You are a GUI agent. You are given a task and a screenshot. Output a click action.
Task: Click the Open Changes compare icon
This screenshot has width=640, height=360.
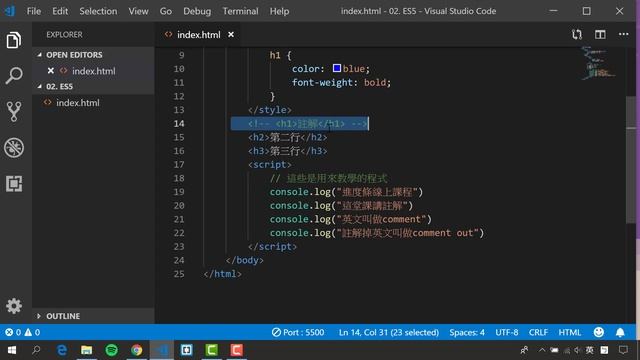[x=577, y=35]
